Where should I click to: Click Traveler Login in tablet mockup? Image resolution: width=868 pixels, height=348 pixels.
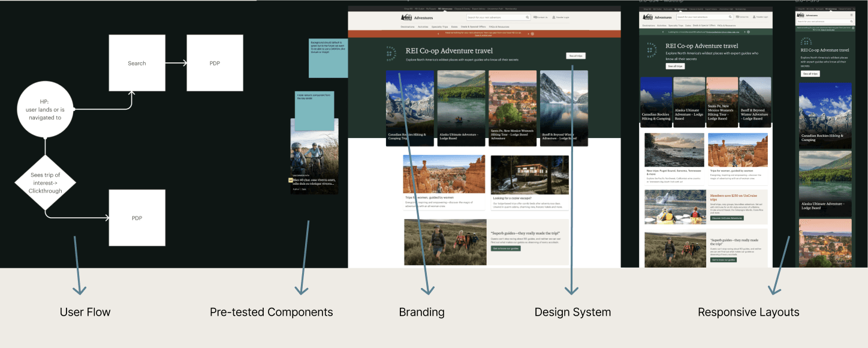[x=760, y=17]
